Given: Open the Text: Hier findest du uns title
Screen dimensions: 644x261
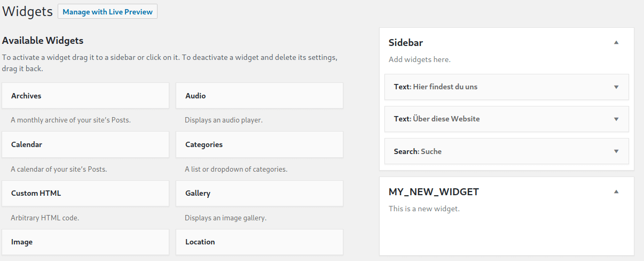Looking at the screenshot, I should 436,87.
